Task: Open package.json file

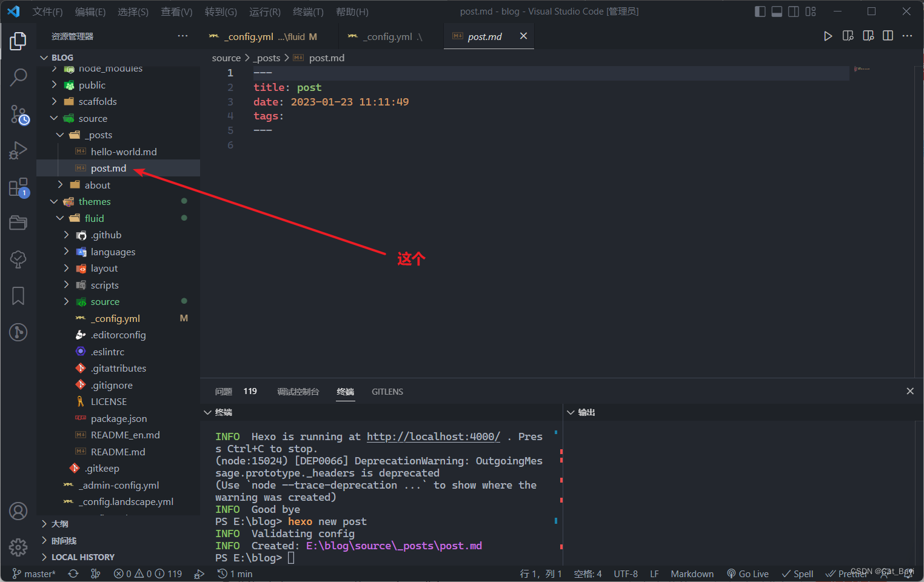Action: point(118,418)
